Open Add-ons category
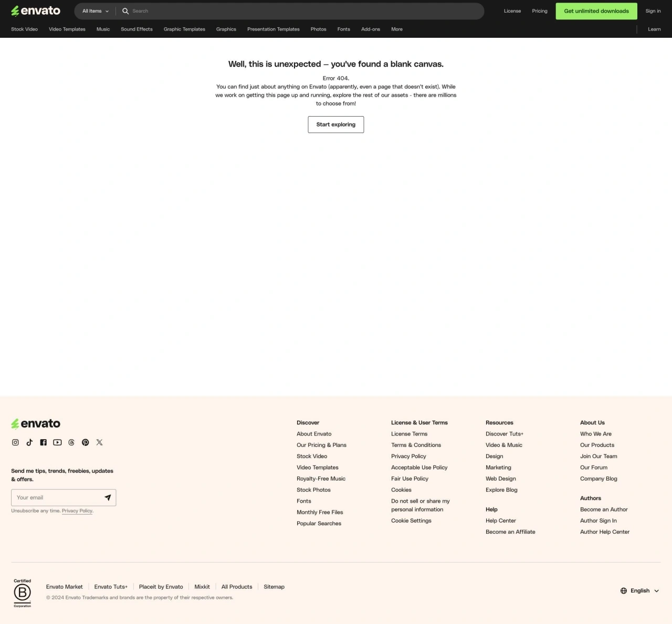 [371, 29]
